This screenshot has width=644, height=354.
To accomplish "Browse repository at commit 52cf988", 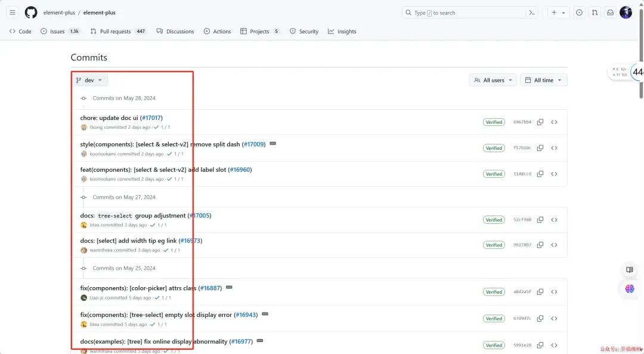I will pyautogui.click(x=554, y=220).
